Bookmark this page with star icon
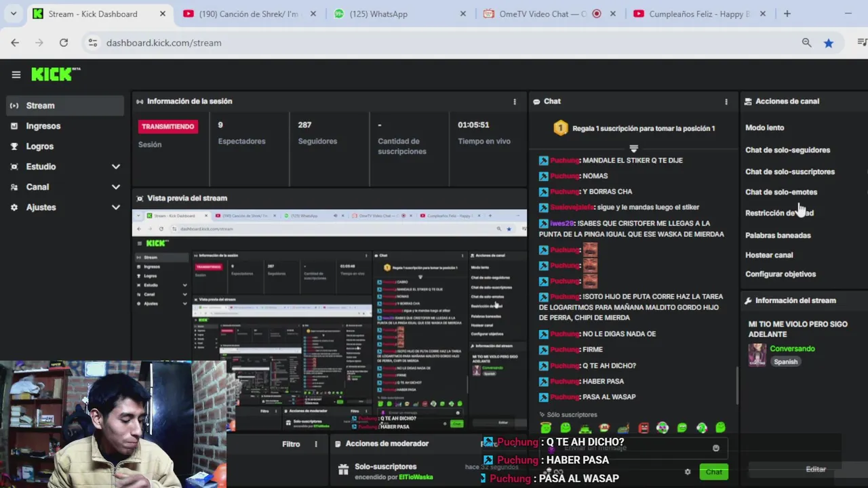 (x=828, y=43)
